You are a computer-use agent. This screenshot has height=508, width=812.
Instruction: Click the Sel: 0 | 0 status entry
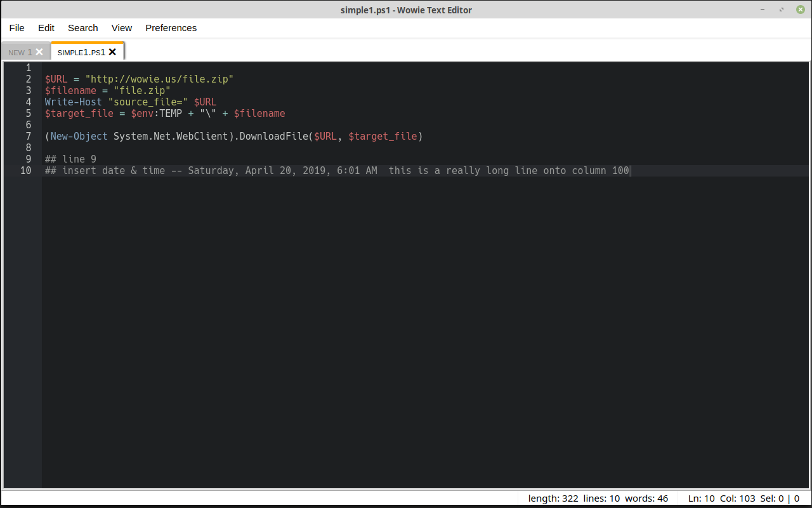(x=781, y=498)
